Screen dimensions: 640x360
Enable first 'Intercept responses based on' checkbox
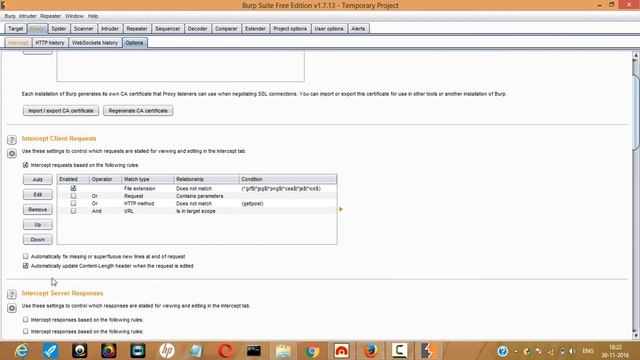click(x=26, y=320)
